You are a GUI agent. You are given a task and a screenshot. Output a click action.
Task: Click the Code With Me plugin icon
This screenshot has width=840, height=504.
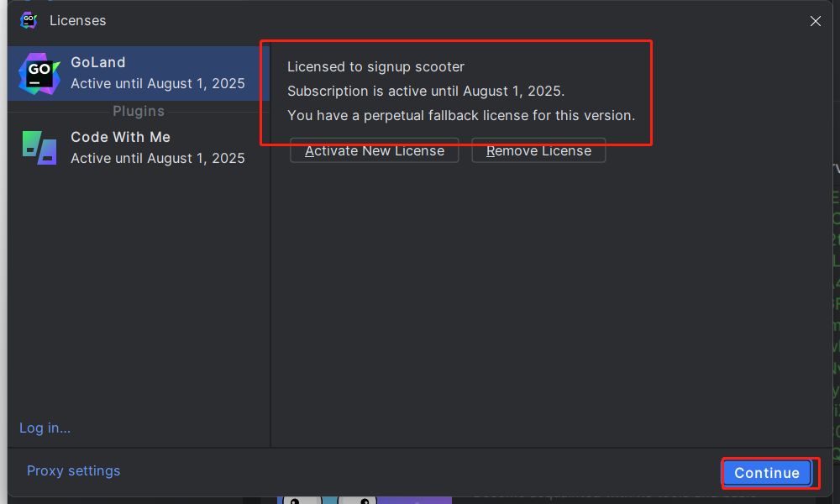(x=39, y=147)
